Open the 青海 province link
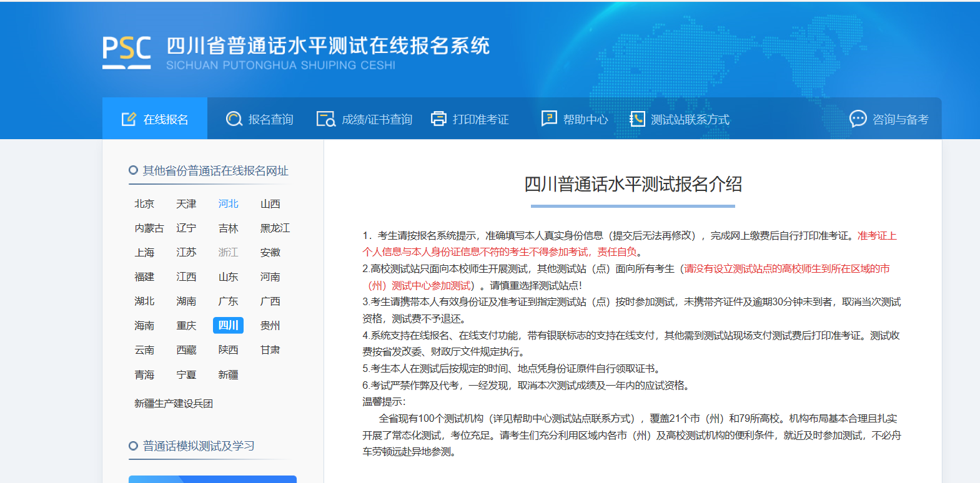The height and width of the screenshot is (483, 980). [x=144, y=375]
